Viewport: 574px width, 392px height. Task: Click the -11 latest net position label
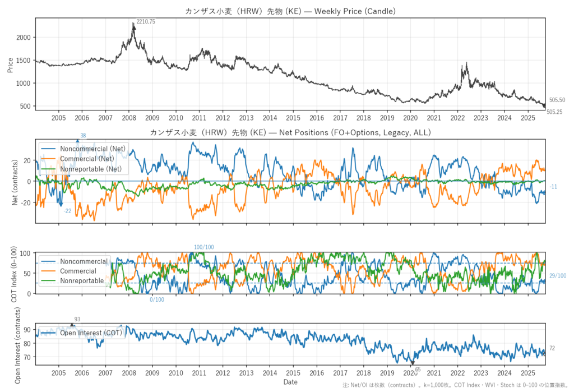553,187
